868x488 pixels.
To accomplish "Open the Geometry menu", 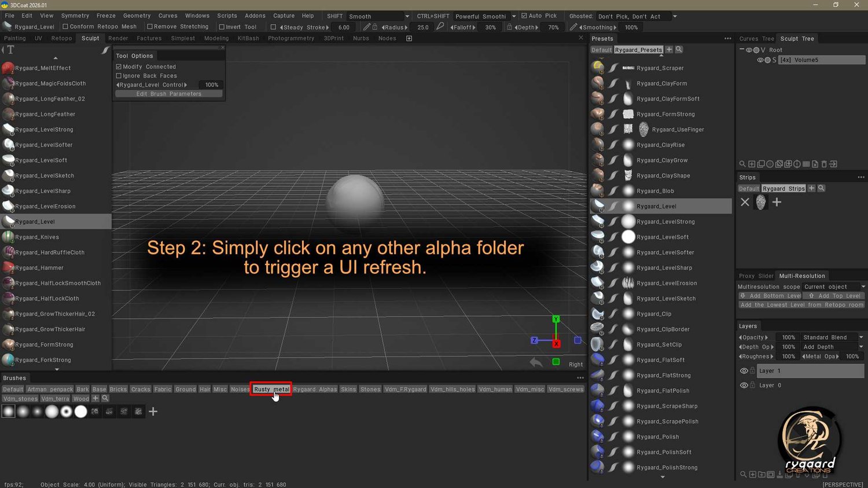I will pos(137,16).
